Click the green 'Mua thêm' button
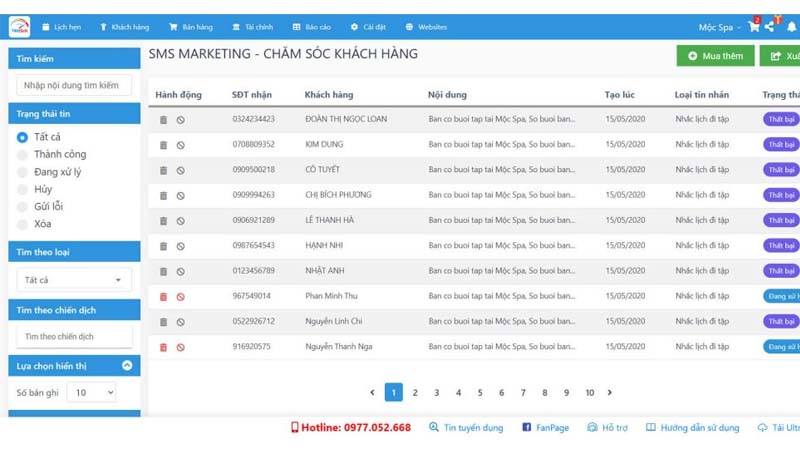The image size is (800, 450). [x=715, y=56]
